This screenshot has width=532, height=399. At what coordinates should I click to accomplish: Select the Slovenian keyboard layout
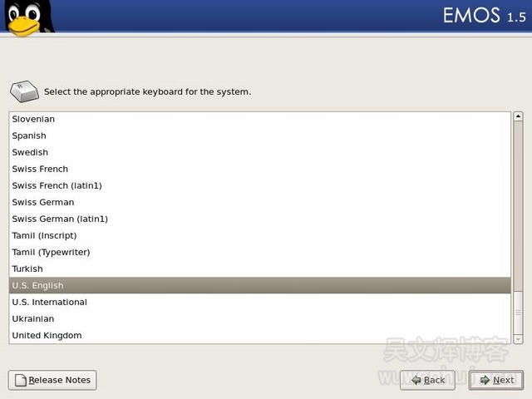(33, 119)
